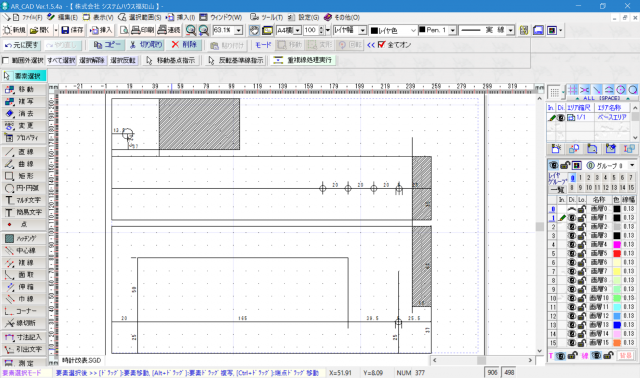640x378 pixels.
Task: Select the 複写 (copy) tool in sidebar
Action: [x=24, y=101]
